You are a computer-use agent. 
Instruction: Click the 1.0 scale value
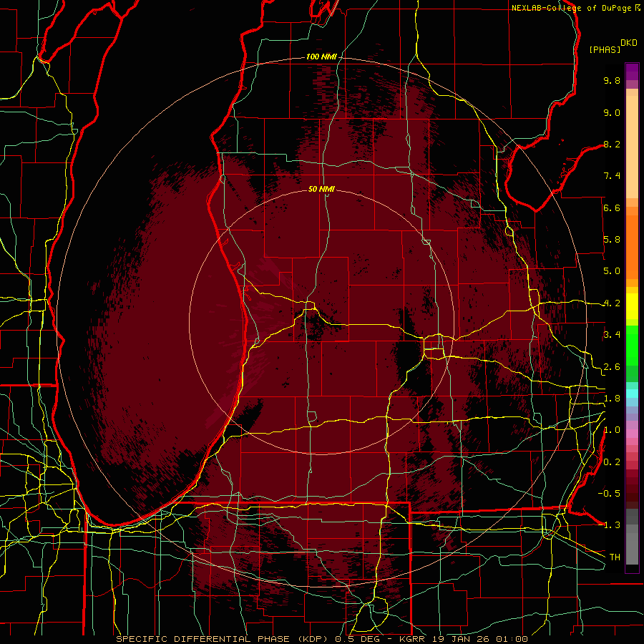[x=612, y=430]
